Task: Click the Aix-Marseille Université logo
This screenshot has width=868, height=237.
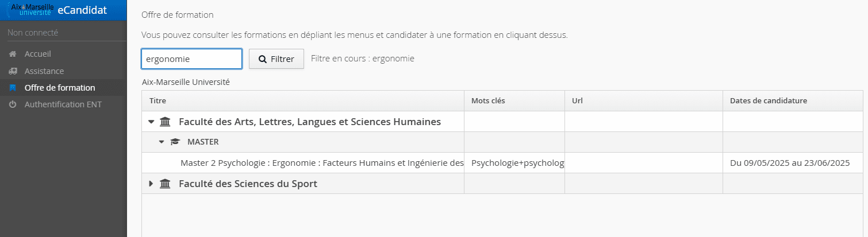Action: pos(30,10)
